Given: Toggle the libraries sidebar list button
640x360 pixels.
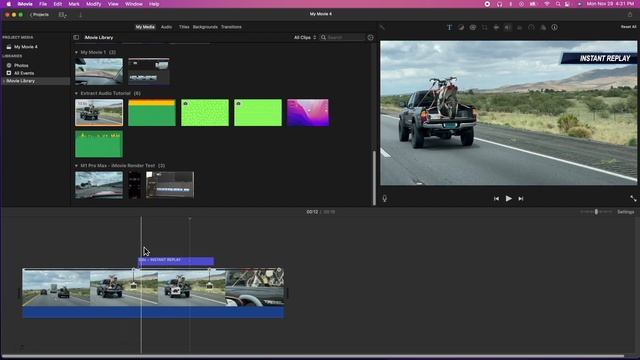Looking at the screenshot, I should click(x=76, y=37).
